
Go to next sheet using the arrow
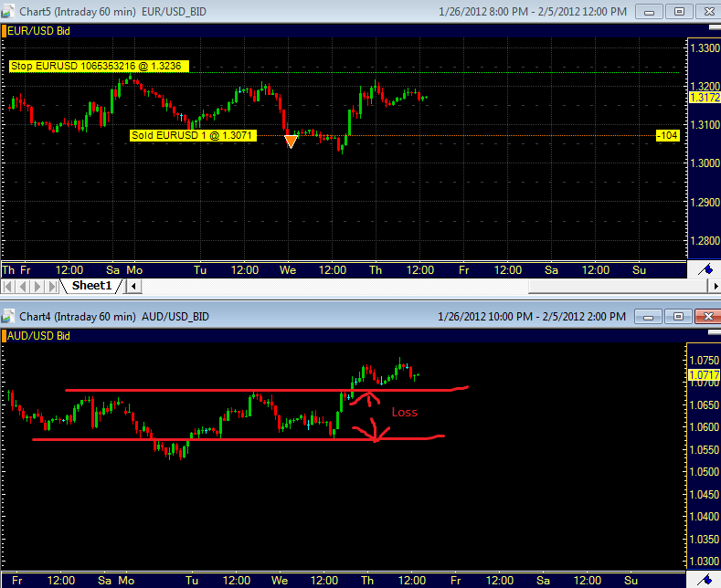(x=37, y=287)
